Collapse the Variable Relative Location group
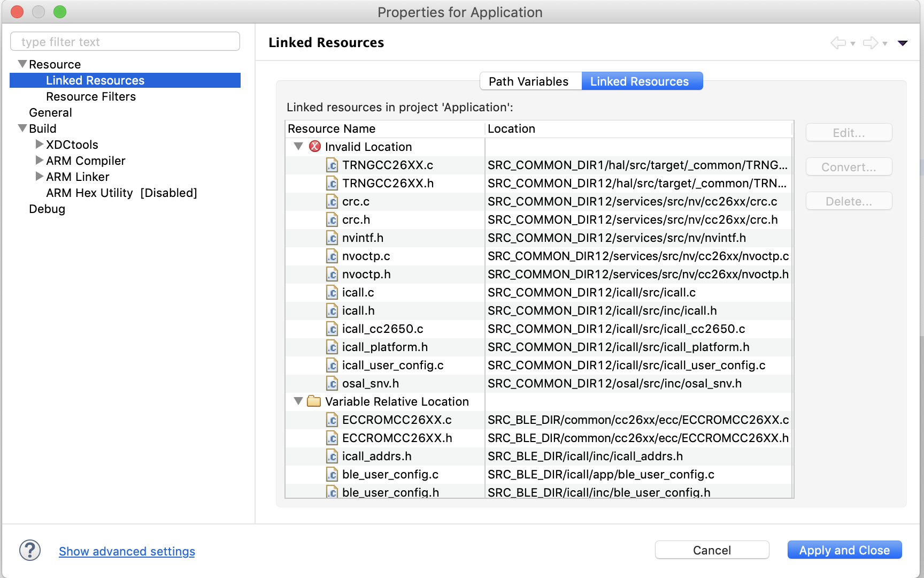The height and width of the screenshot is (578, 924). tap(298, 401)
